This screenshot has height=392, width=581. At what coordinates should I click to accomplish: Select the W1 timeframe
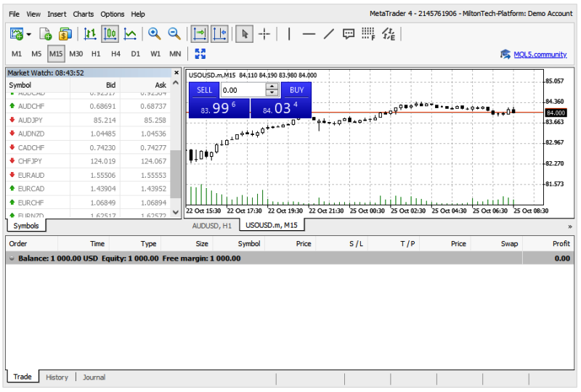(x=155, y=54)
